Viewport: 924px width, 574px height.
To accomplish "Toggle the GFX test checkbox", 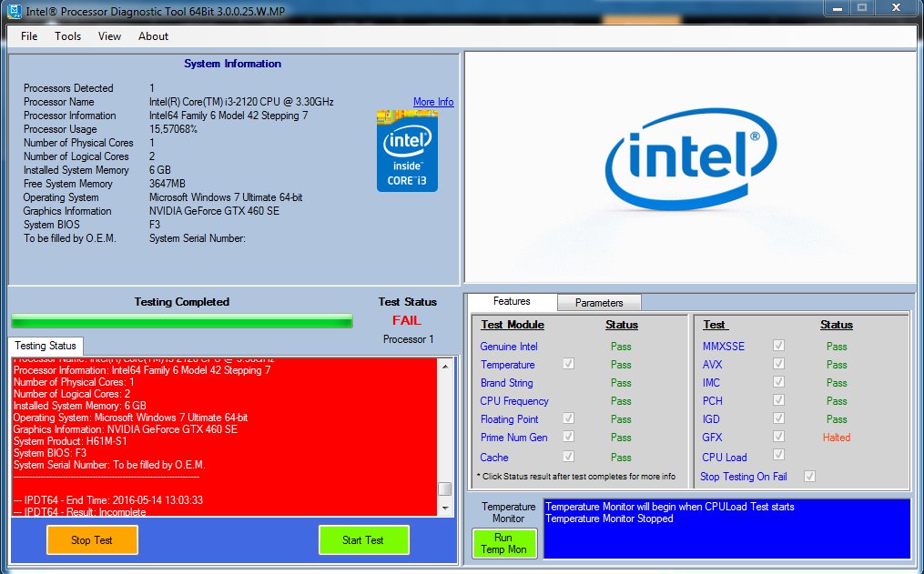I will (778, 437).
